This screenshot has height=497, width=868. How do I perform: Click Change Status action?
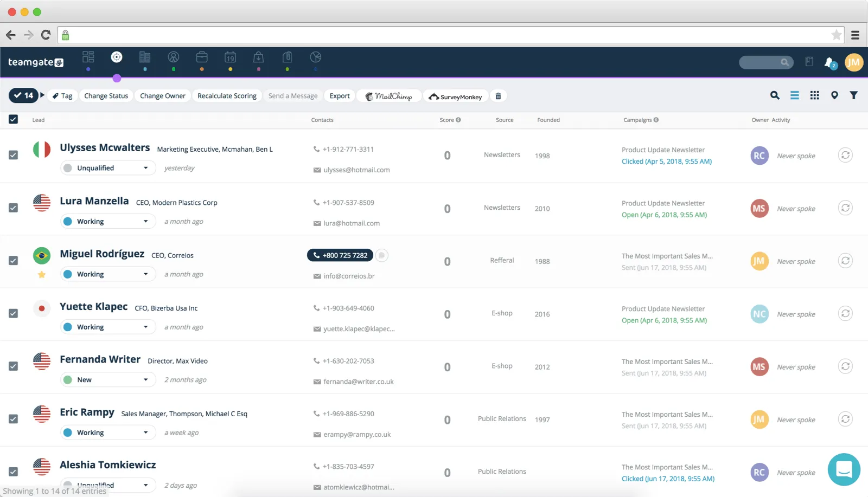pos(106,96)
